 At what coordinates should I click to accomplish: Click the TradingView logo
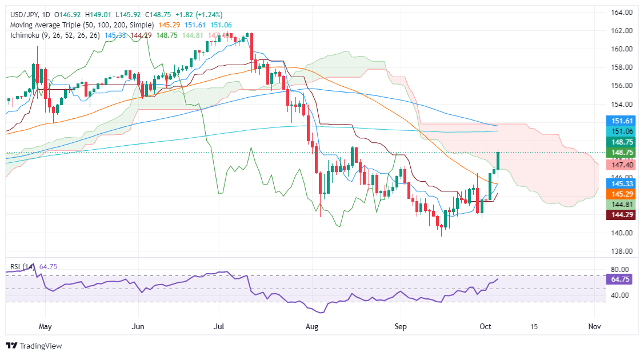tap(34, 346)
